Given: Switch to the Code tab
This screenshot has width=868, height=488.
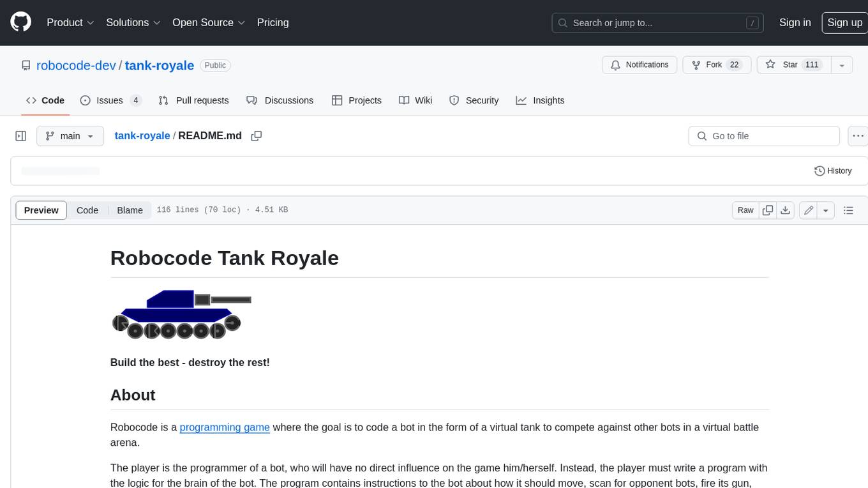Looking at the screenshot, I should pyautogui.click(x=45, y=100).
